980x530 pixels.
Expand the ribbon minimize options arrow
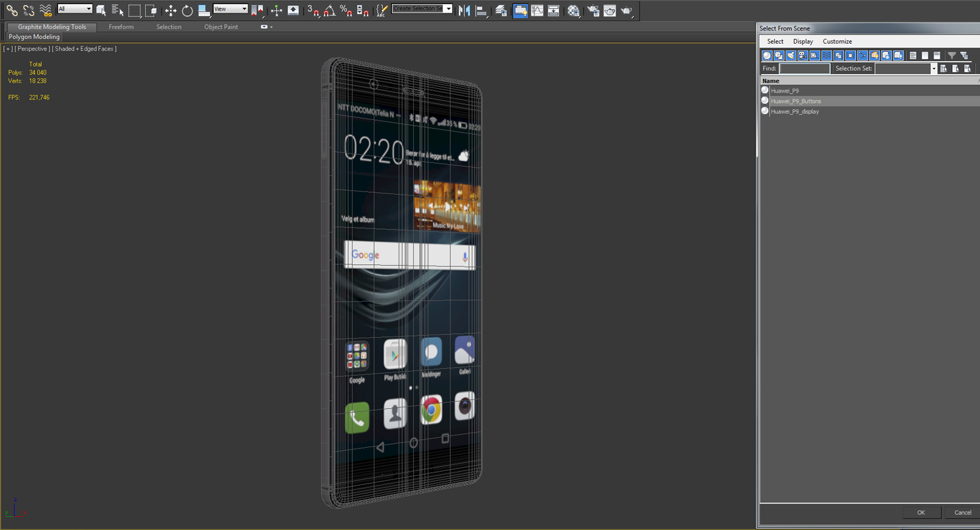(x=271, y=27)
